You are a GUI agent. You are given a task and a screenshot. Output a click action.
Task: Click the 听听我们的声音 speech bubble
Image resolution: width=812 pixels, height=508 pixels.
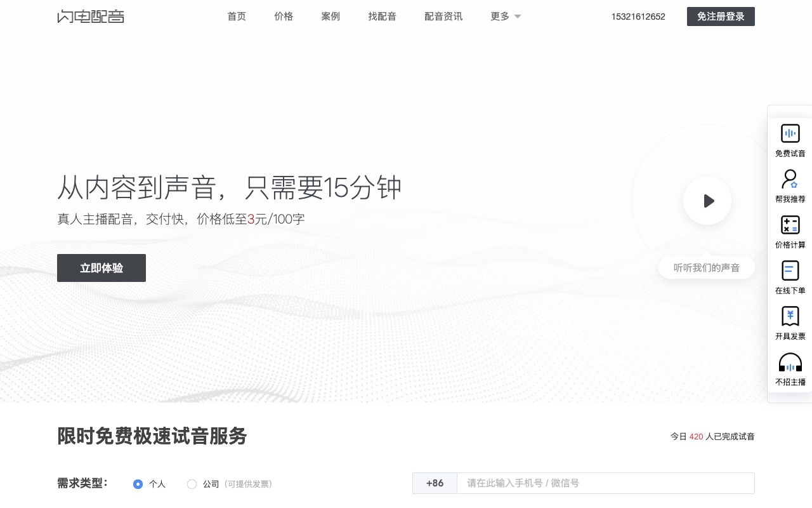tap(707, 267)
